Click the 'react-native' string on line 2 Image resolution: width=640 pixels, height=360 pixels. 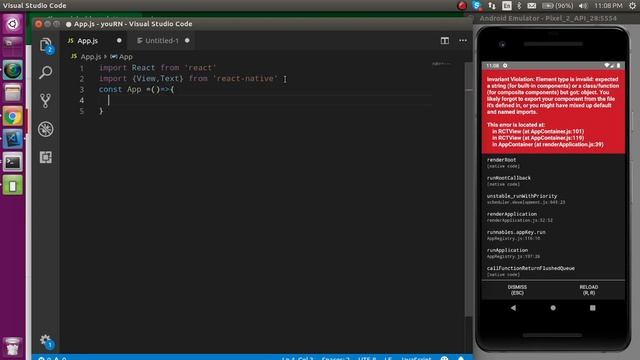click(245, 78)
